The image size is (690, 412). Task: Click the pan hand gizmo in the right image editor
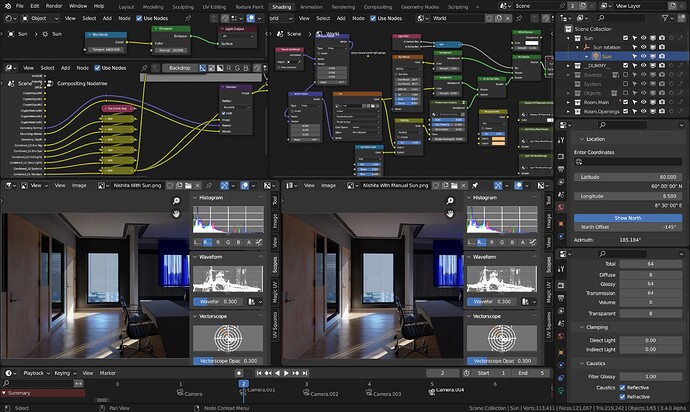(450, 213)
